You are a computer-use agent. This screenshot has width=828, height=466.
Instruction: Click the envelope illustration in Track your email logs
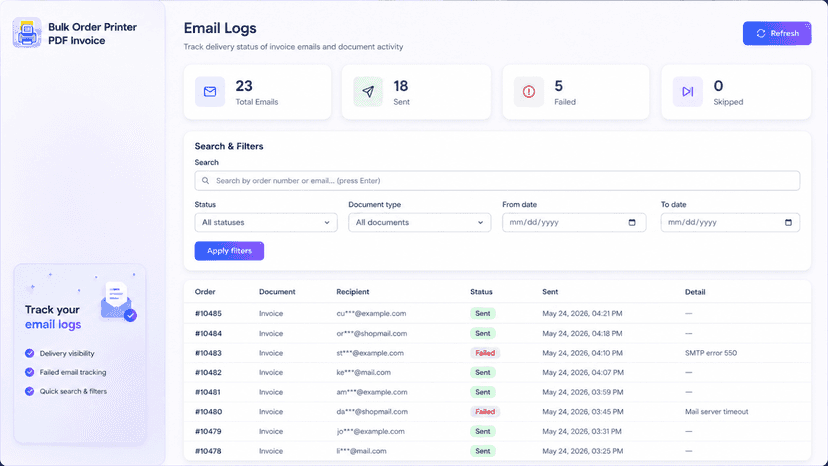point(118,302)
